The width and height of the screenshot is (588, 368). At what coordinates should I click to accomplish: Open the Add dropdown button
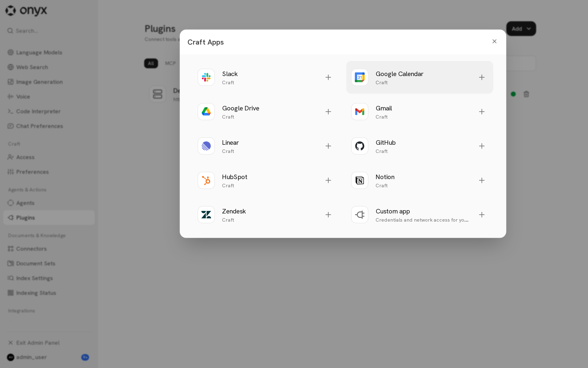521,29
